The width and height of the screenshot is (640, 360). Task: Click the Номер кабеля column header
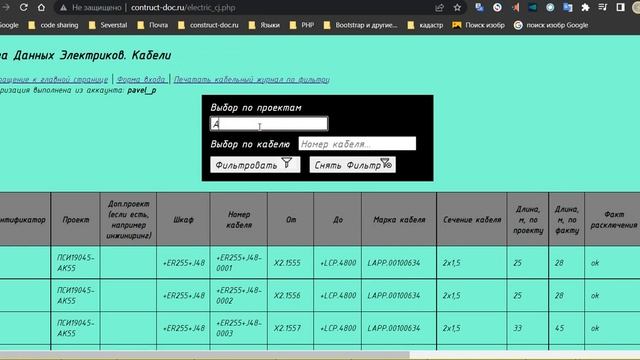coord(239,220)
